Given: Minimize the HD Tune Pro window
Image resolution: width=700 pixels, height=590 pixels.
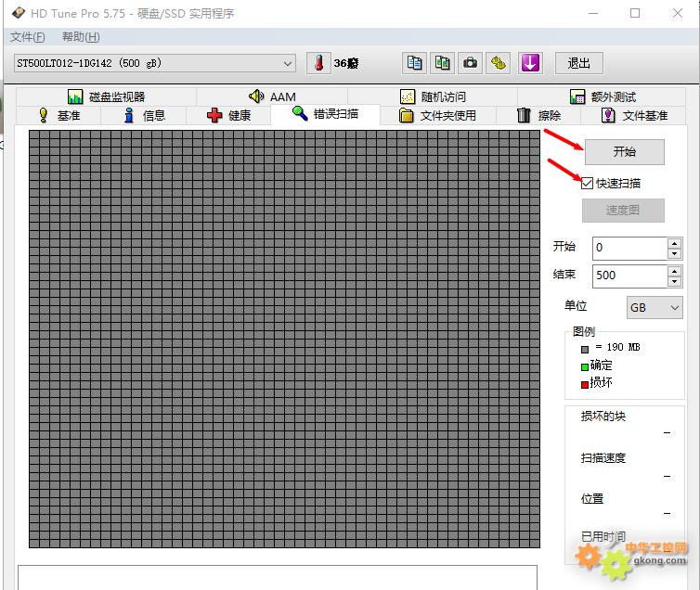Looking at the screenshot, I should coord(593,13).
